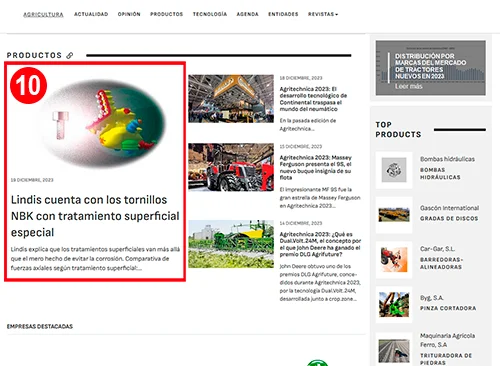The image size is (500, 366).
Task: Open the Bombas hidráulicas product thumbnail
Action: pyautogui.click(x=394, y=170)
